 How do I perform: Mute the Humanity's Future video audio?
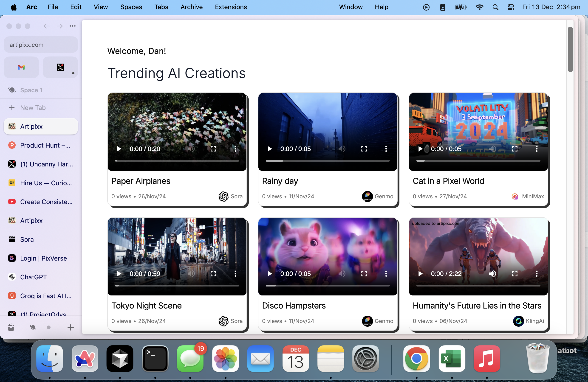(x=493, y=274)
